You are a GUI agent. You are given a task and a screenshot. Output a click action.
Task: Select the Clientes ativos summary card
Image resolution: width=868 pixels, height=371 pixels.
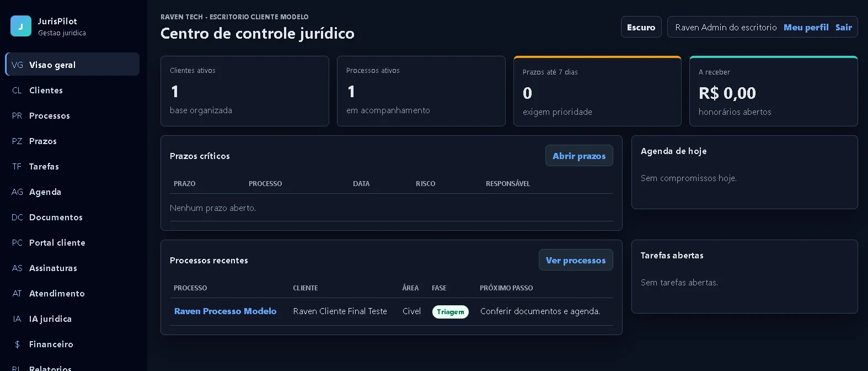(245, 91)
